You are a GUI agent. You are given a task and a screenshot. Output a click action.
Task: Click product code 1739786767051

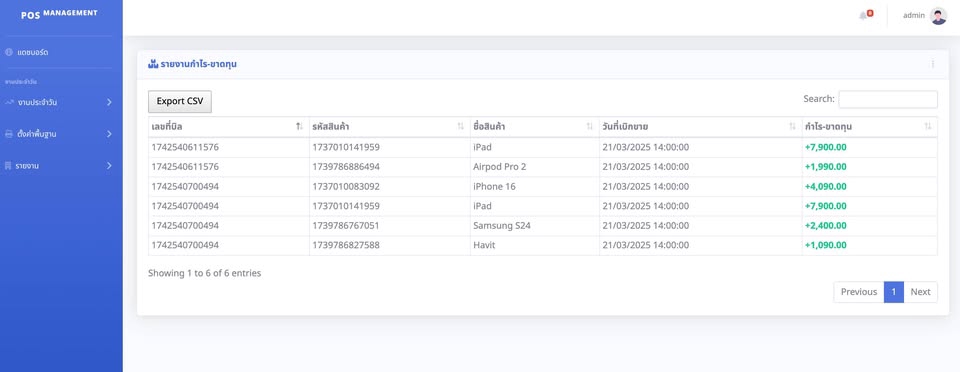pos(346,225)
